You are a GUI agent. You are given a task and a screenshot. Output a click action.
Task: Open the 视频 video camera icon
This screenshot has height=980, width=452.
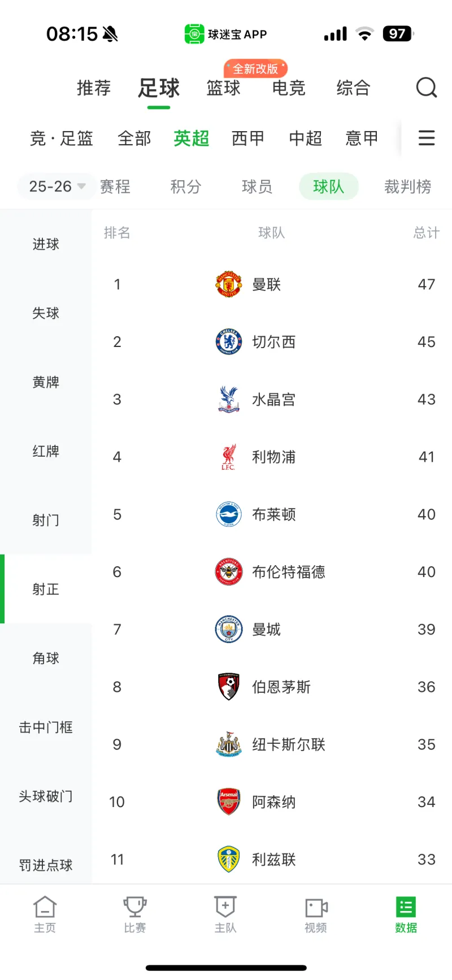pos(316,908)
